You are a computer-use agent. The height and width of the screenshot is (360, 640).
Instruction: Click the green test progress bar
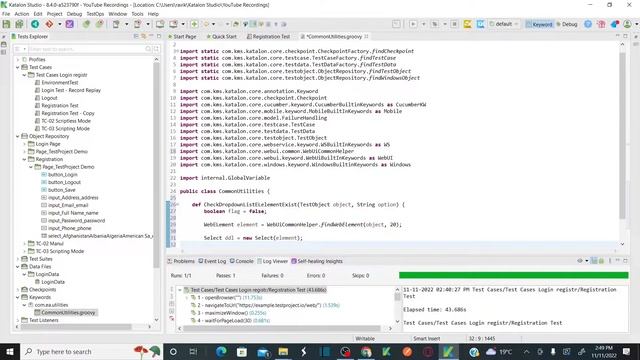tap(513, 276)
